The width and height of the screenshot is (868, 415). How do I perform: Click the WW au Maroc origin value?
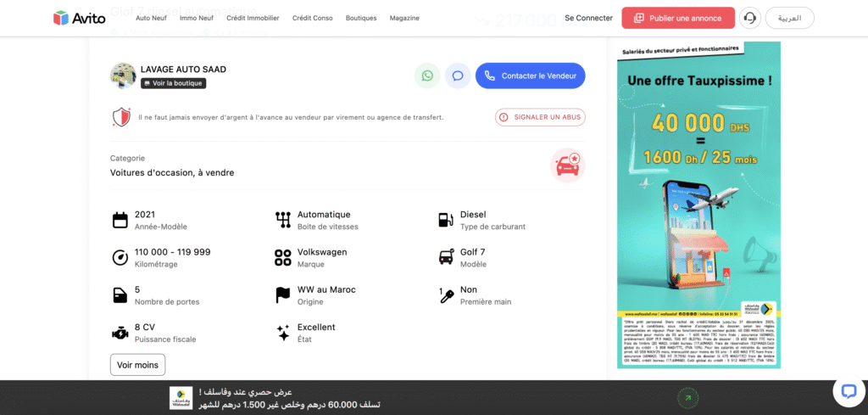click(x=326, y=289)
